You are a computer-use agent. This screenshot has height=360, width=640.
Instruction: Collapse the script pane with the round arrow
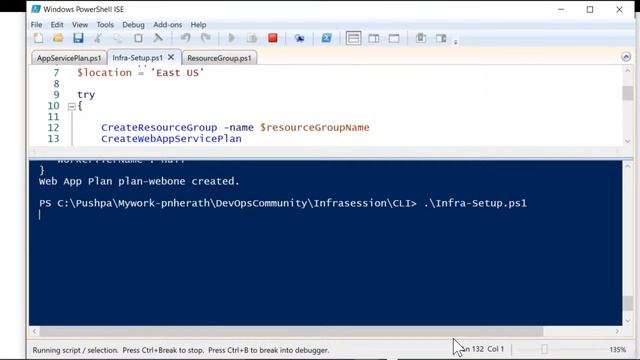[x=626, y=57]
